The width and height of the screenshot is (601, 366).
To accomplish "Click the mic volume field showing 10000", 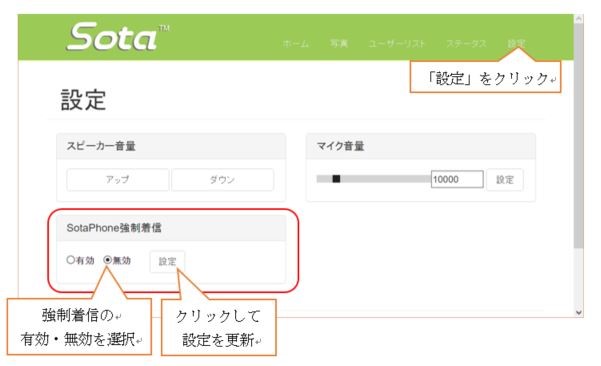I will coord(457,179).
